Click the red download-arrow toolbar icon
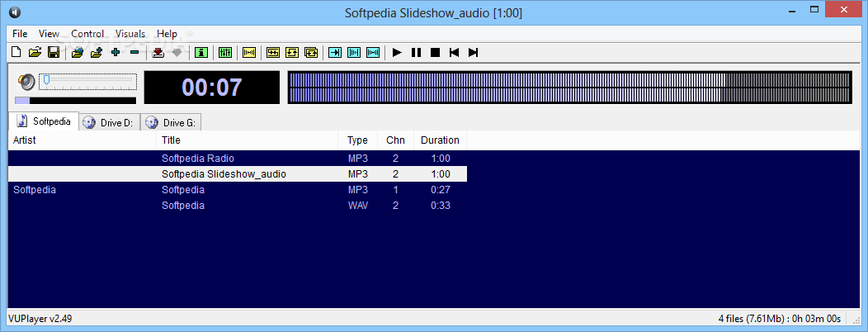868x332 pixels. [x=158, y=53]
